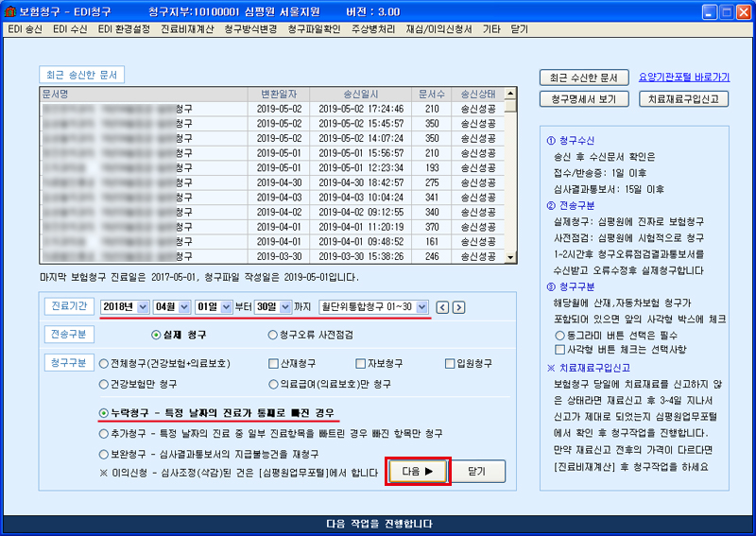The image size is (756, 536).
Task: Click the list scrollbar down arrow
Action: (510, 257)
